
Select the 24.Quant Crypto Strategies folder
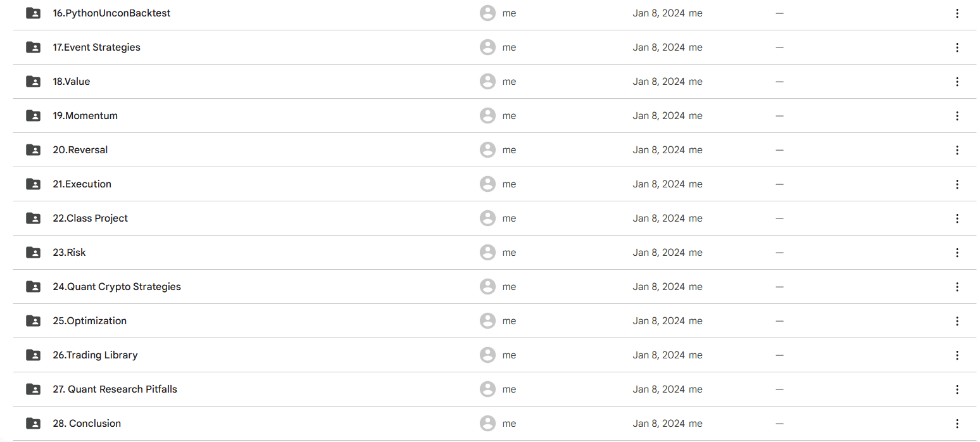pos(494,286)
